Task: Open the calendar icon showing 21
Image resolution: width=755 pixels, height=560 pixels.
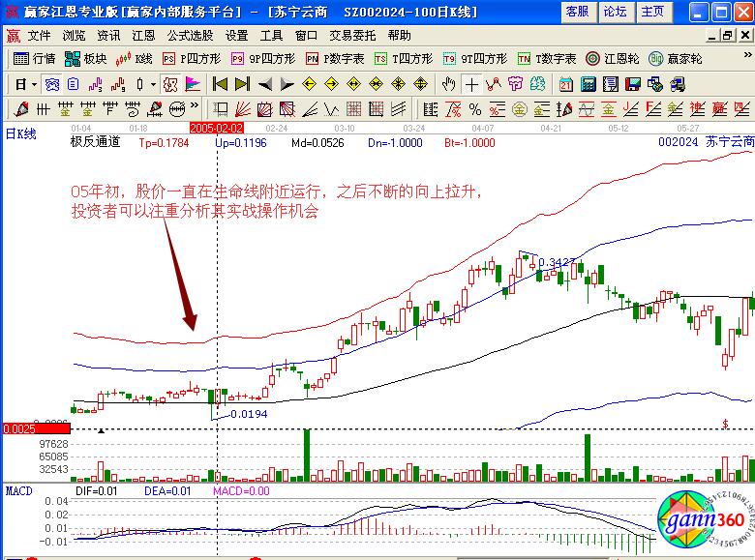Action: tap(565, 84)
